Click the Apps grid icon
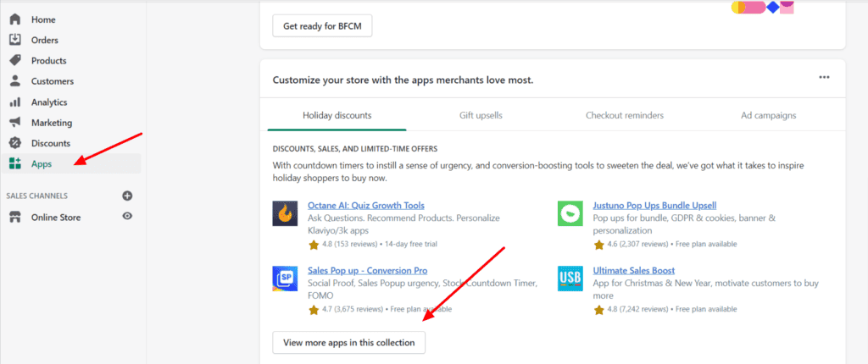The height and width of the screenshot is (364, 868). (15, 163)
